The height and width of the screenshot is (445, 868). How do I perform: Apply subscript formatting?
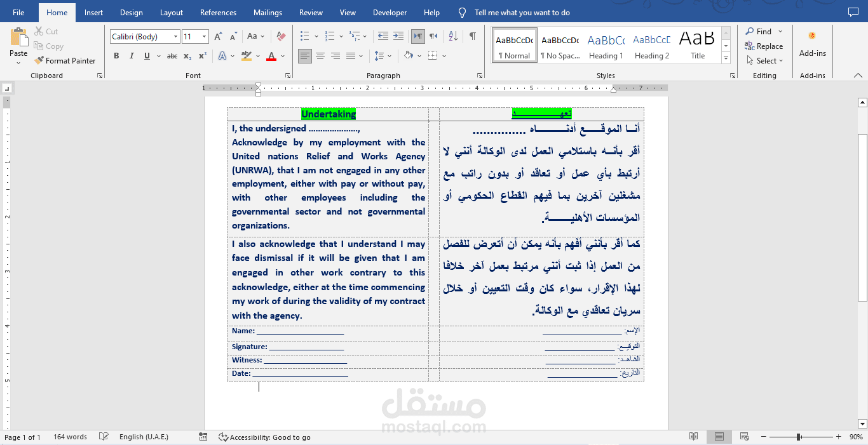coord(187,56)
